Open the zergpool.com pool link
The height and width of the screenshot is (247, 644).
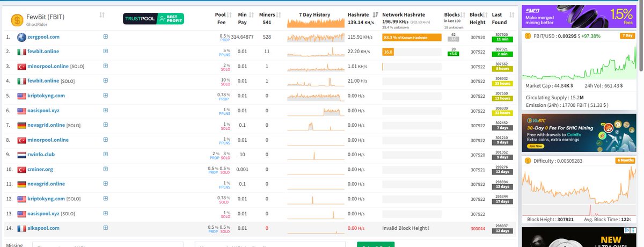[43, 37]
